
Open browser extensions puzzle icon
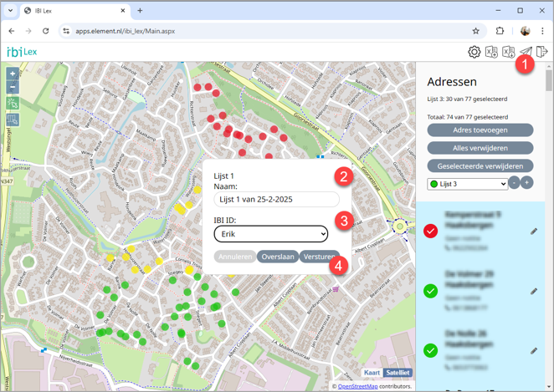tap(500, 31)
